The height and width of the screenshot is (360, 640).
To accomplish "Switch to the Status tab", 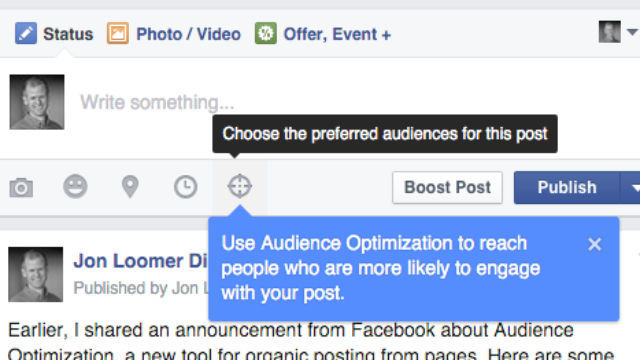I will pos(68,34).
